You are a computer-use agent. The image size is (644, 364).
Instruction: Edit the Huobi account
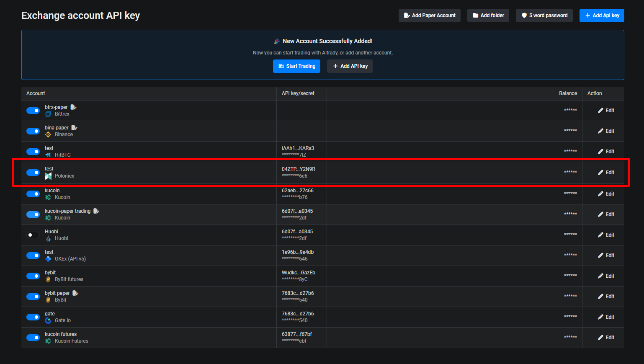[606, 235]
